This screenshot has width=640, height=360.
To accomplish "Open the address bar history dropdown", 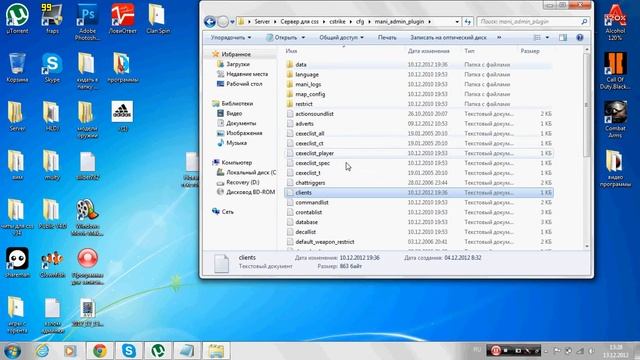I will click(x=457, y=22).
